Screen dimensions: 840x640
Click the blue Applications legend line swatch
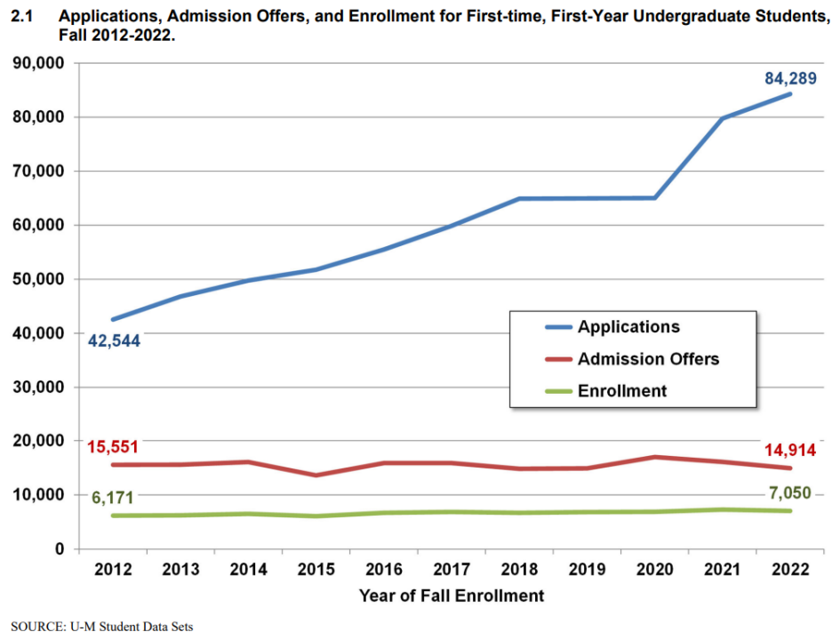pyautogui.click(x=558, y=327)
